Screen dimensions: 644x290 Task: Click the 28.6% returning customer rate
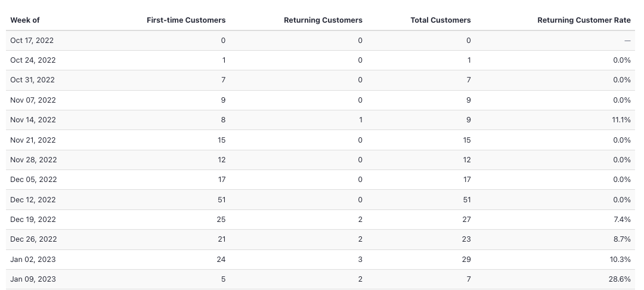point(620,279)
